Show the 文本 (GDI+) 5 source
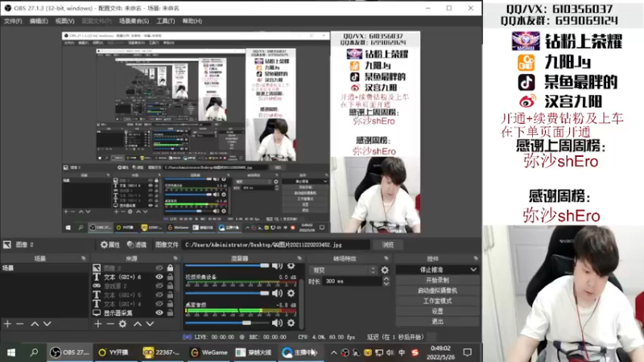The height and width of the screenshot is (362, 644). tap(159, 295)
